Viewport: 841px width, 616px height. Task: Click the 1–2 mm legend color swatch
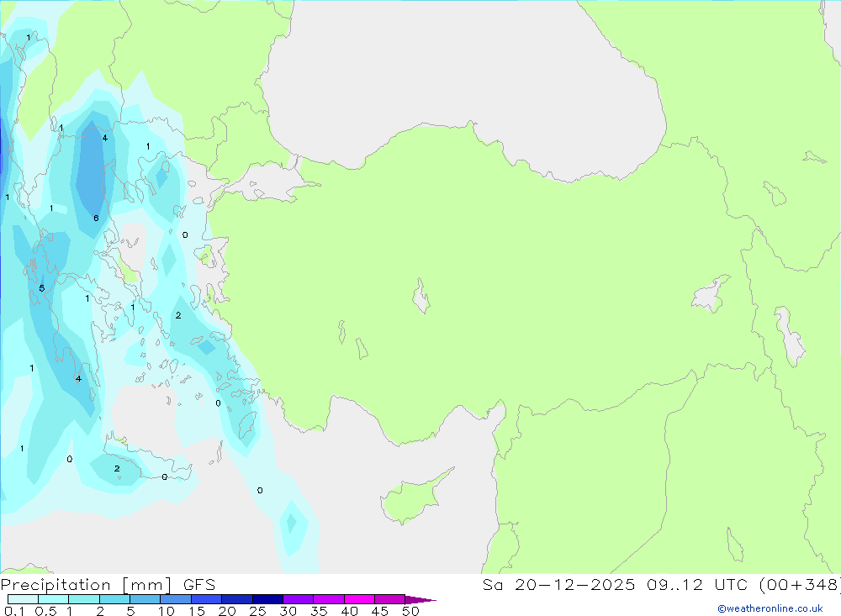point(84,599)
